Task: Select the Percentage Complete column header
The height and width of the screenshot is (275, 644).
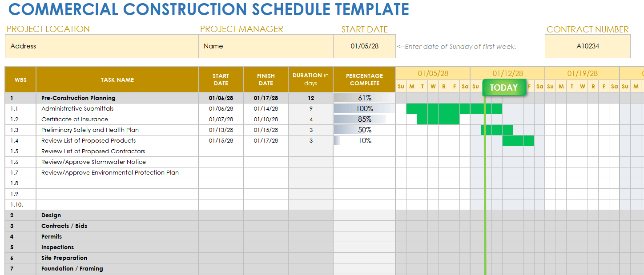Action: [x=364, y=80]
